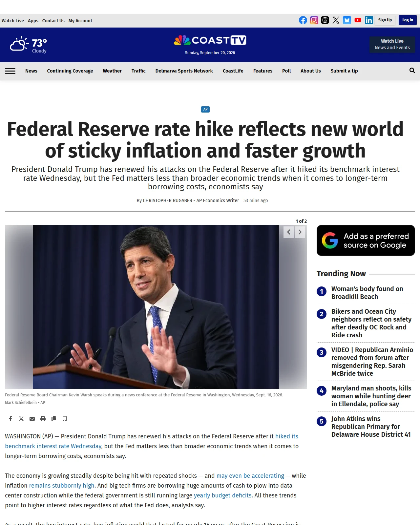Save article with bookmark icon
The height and width of the screenshot is (525, 420).
(65, 419)
